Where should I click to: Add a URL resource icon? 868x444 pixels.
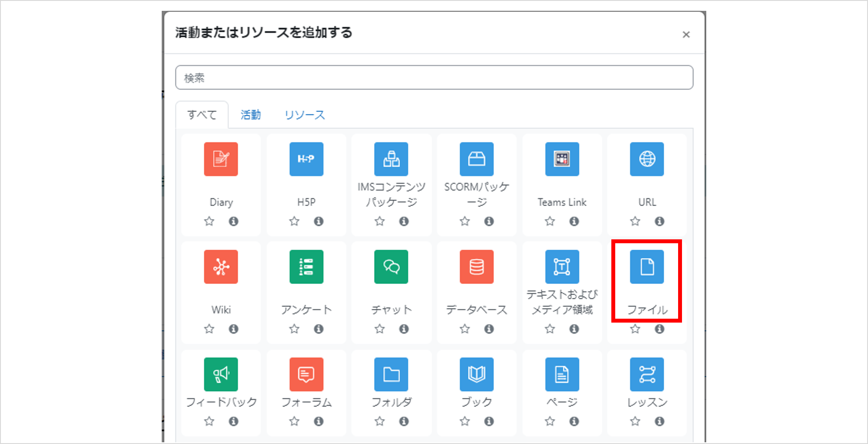click(647, 159)
